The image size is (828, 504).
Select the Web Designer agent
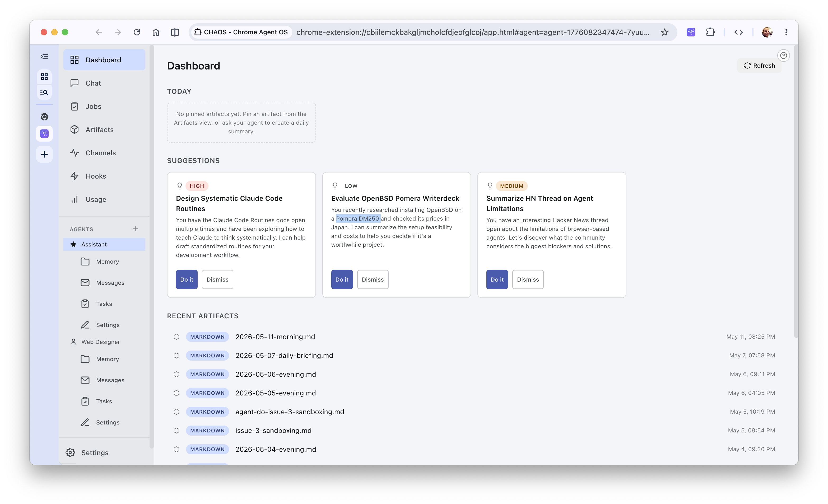point(104,342)
